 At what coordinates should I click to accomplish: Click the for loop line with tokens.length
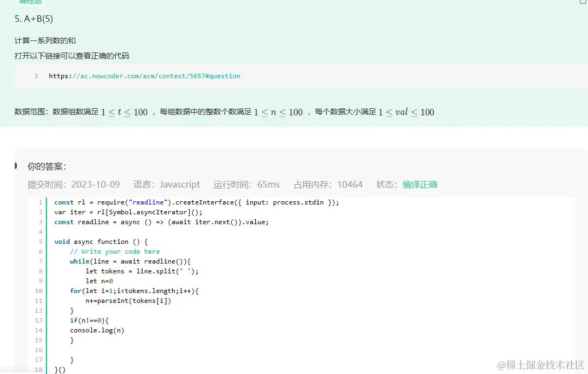pyautogui.click(x=134, y=291)
